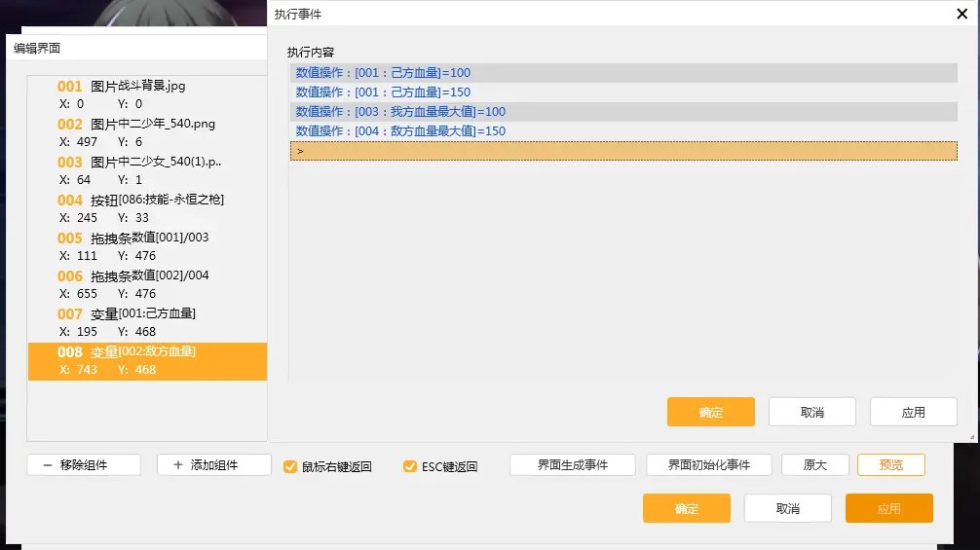This screenshot has width=980, height=550.
Task: Click 应用 in the 执行事件 dialog
Action: (913, 412)
